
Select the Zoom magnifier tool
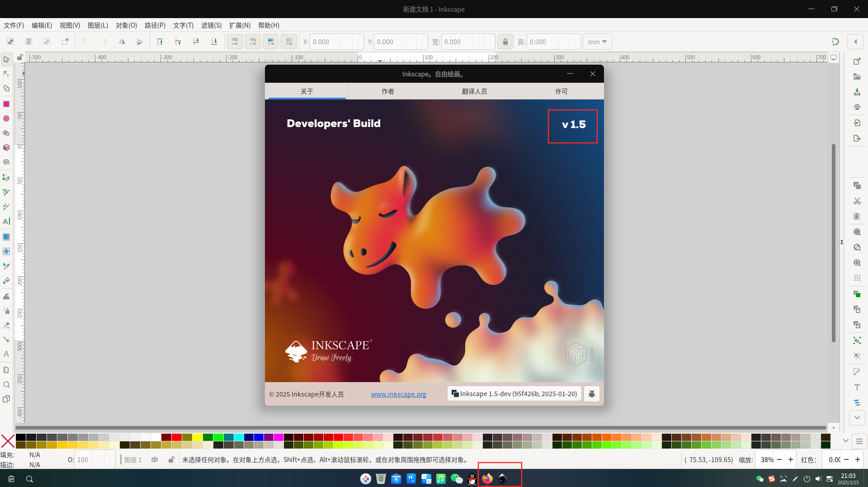pyautogui.click(x=6, y=385)
